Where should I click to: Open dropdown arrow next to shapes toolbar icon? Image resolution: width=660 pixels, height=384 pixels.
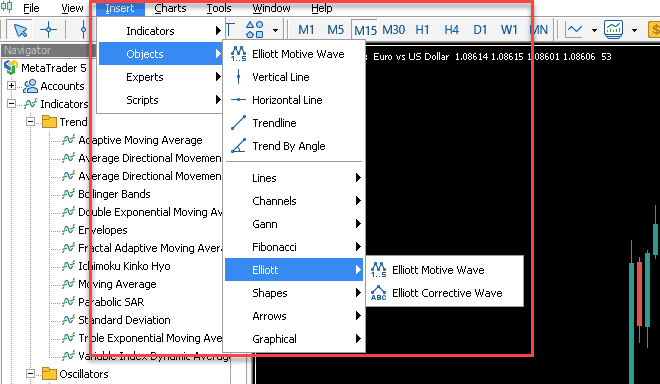pos(275,30)
